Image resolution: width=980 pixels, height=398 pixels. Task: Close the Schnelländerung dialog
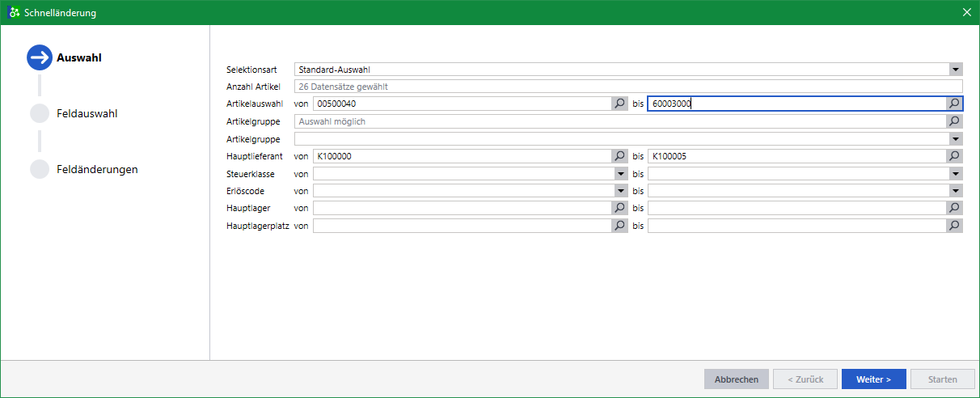tap(967, 12)
